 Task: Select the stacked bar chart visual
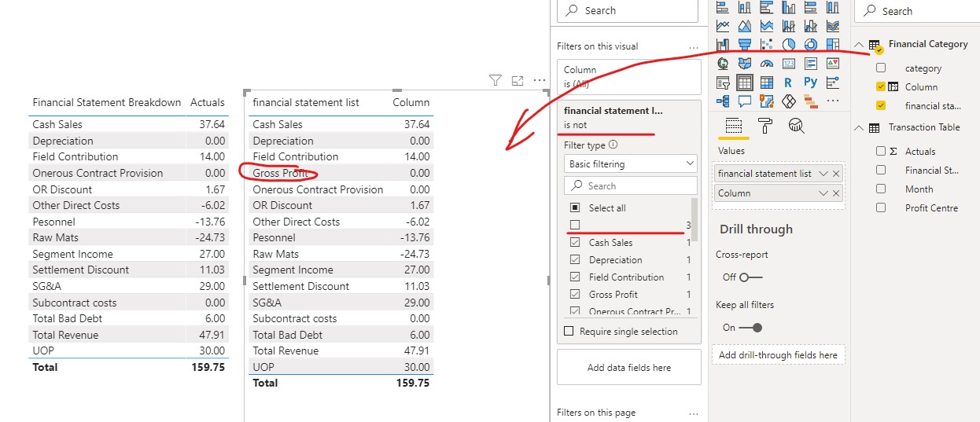pos(723,7)
